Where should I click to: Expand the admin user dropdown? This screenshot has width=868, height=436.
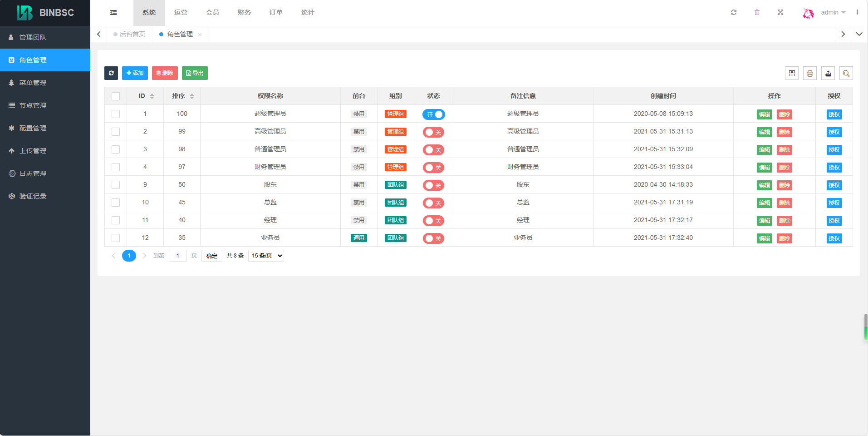[833, 13]
